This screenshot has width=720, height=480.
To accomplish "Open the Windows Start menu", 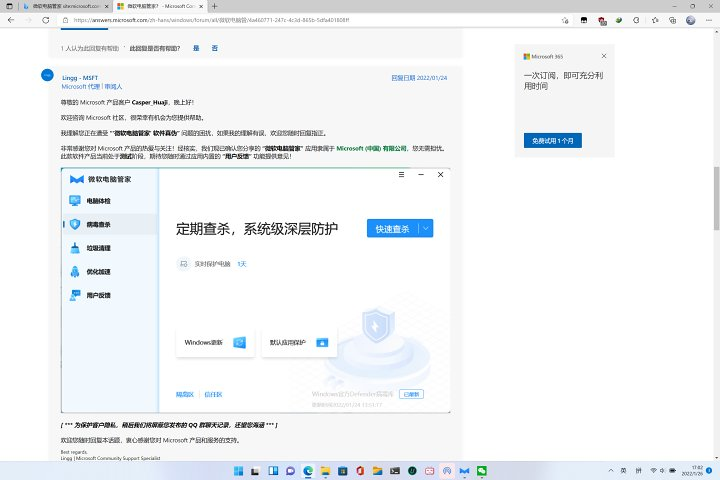I will 238,471.
